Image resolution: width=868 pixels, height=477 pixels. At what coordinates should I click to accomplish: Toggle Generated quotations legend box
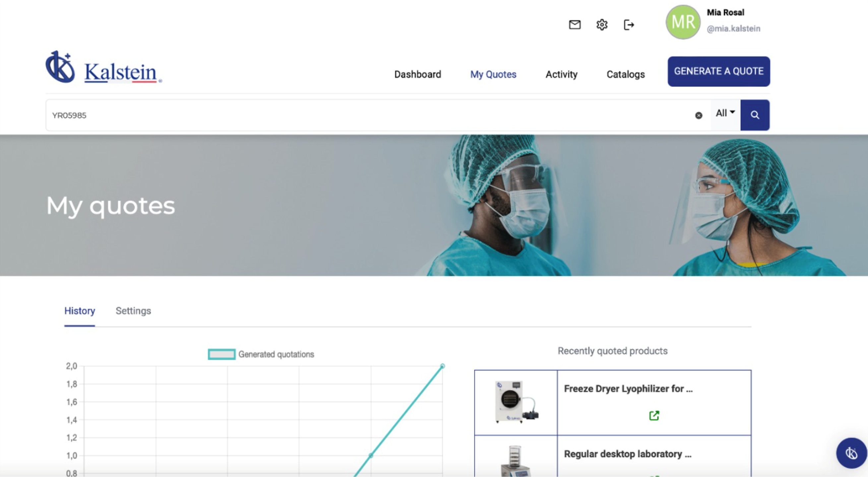click(x=222, y=354)
